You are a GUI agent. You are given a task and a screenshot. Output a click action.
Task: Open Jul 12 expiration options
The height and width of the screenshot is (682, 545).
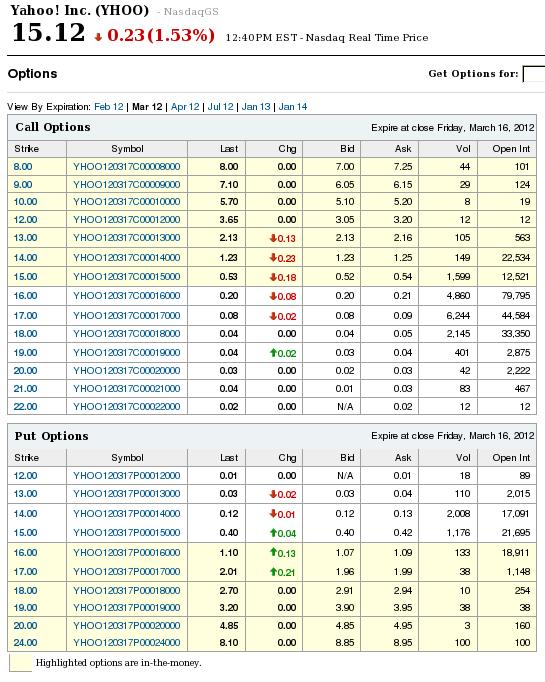(x=221, y=107)
